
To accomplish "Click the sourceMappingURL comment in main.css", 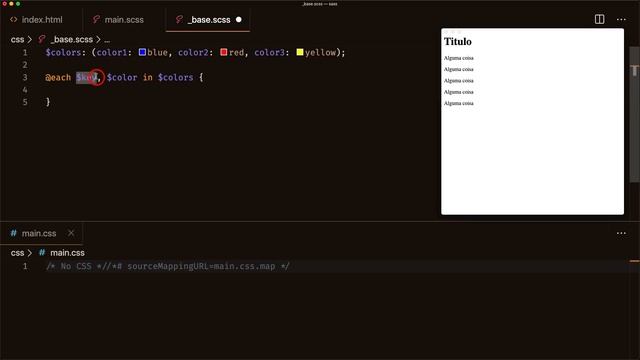I will coord(168,267).
